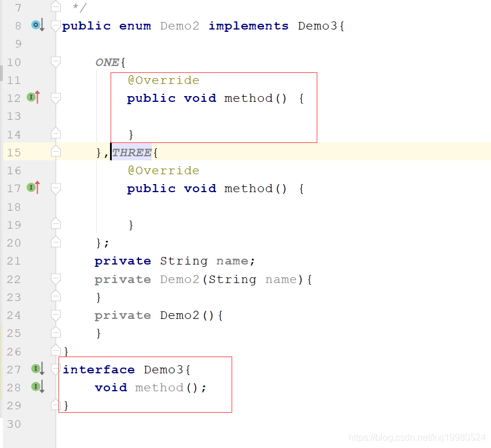Click the name parameter on line 22
The height and width of the screenshot is (448, 491).
point(281,279)
